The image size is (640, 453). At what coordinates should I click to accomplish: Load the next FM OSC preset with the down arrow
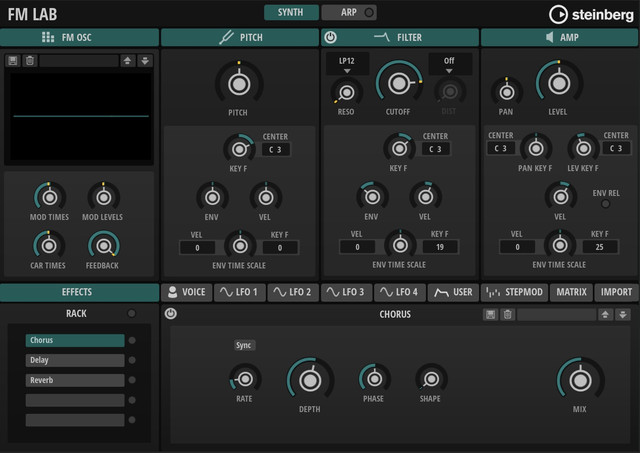click(x=145, y=61)
